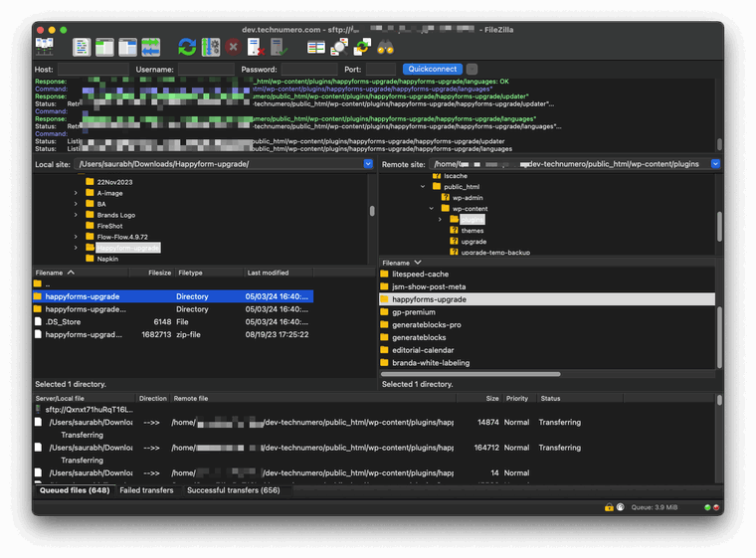756x558 pixels.
Task: Click the .DS_Store file icon
Action: pyautogui.click(x=38, y=321)
